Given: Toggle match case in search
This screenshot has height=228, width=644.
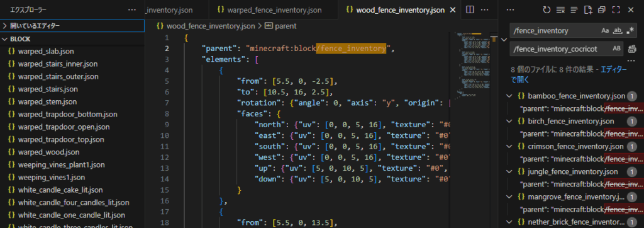Looking at the screenshot, I should coord(605,30).
